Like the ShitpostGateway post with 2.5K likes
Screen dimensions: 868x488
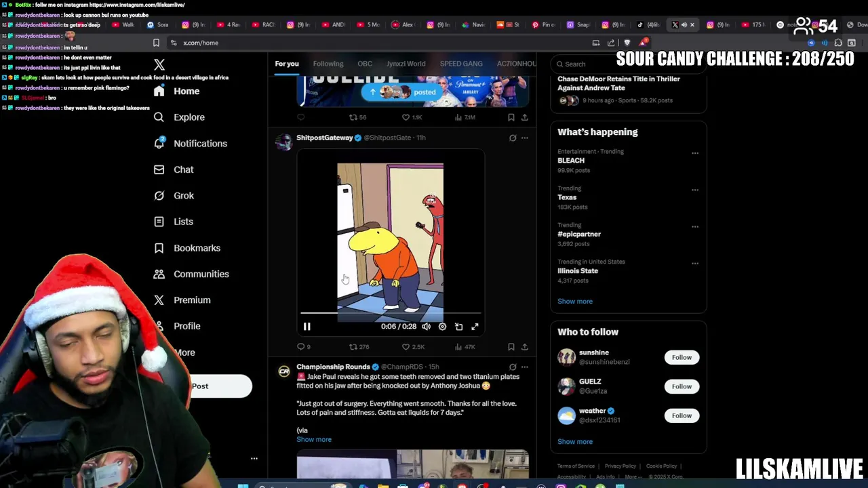[413, 347]
